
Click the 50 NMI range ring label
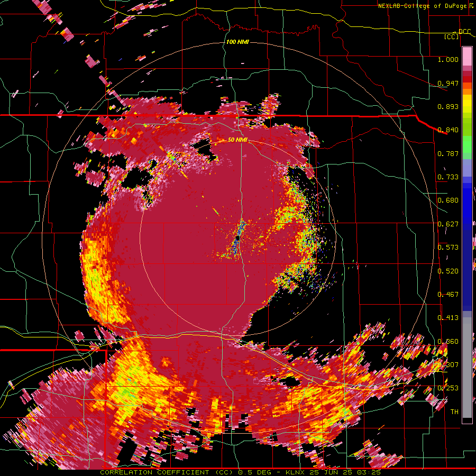(237, 140)
